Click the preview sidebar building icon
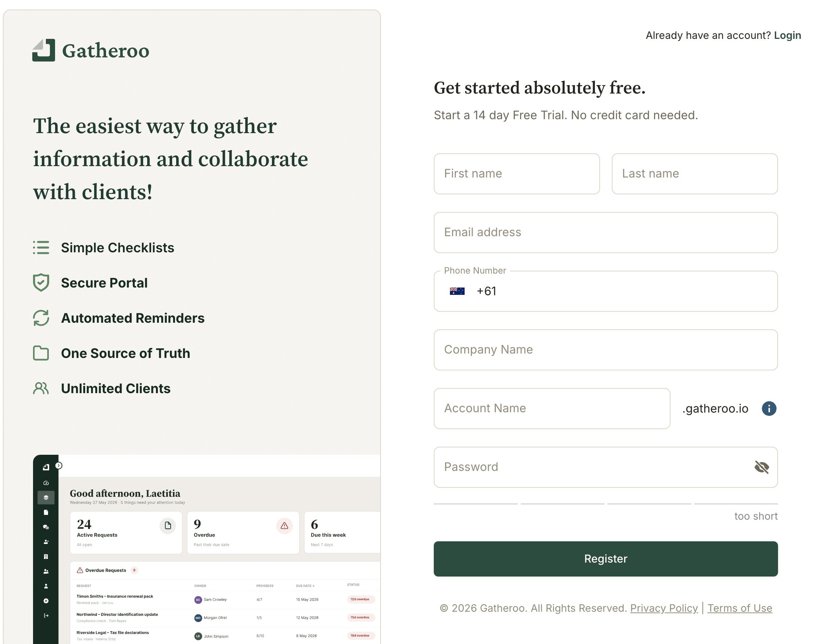This screenshot has height=644, width=825. tap(46, 556)
